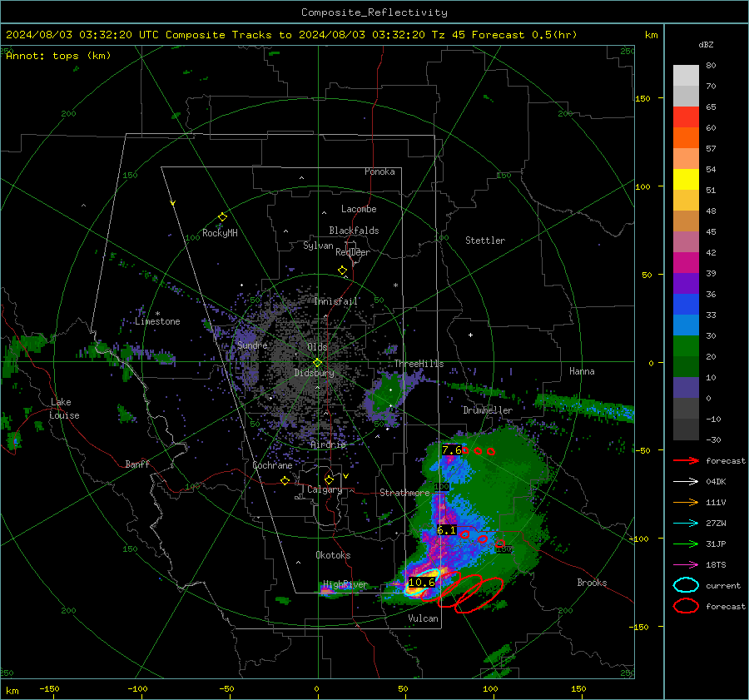Click the Lake Louise label
Image resolution: width=749 pixels, height=700 pixels.
(64, 409)
